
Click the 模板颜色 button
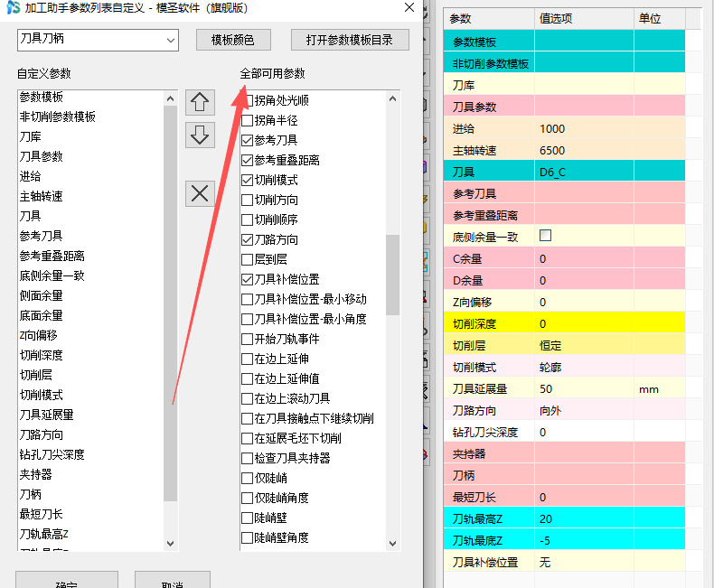click(233, 40)
